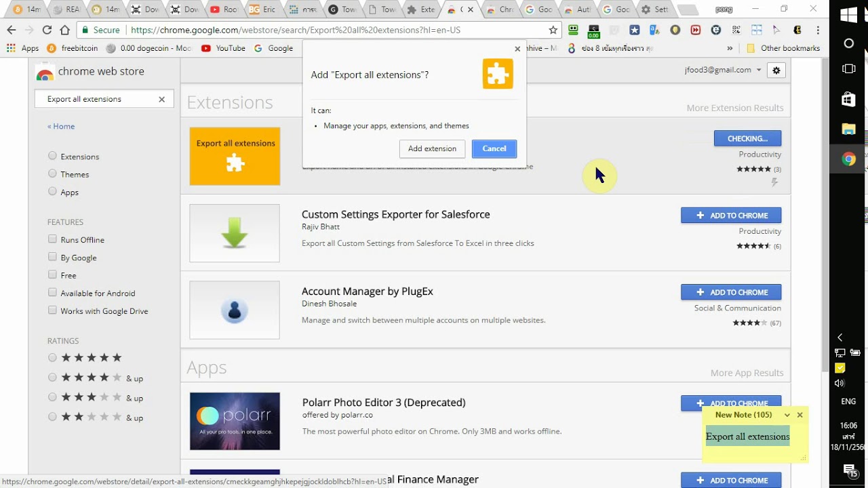Viewport: 868px width, 488px height.
Task: Open the Windows Store taskbar icon
Action: coord(848,99)
